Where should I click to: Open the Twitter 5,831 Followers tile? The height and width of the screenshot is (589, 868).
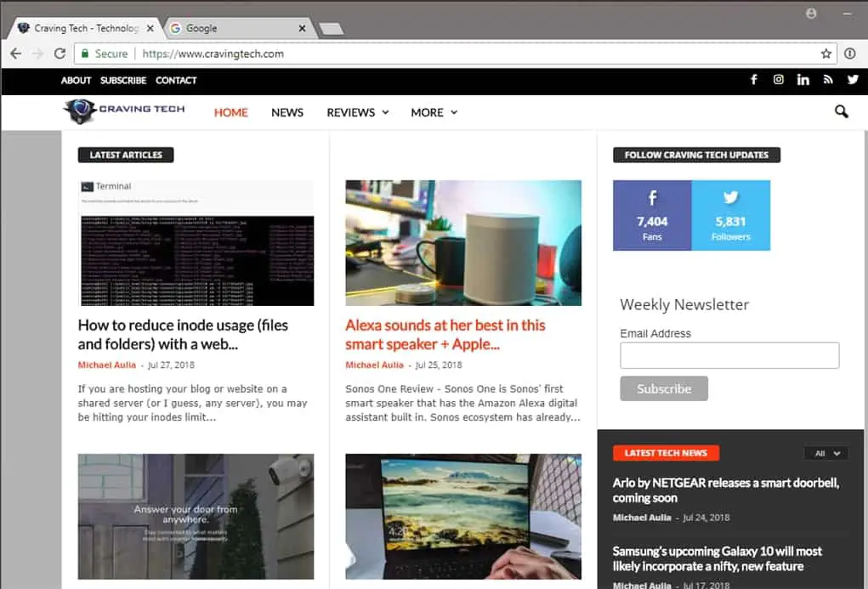pyautogui.click(x=731, y=215)
